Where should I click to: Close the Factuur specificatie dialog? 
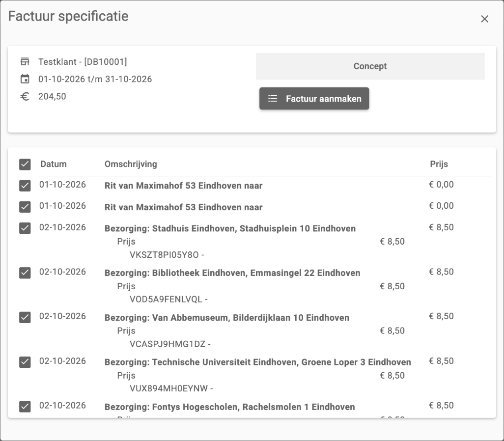tap(484, 19)
